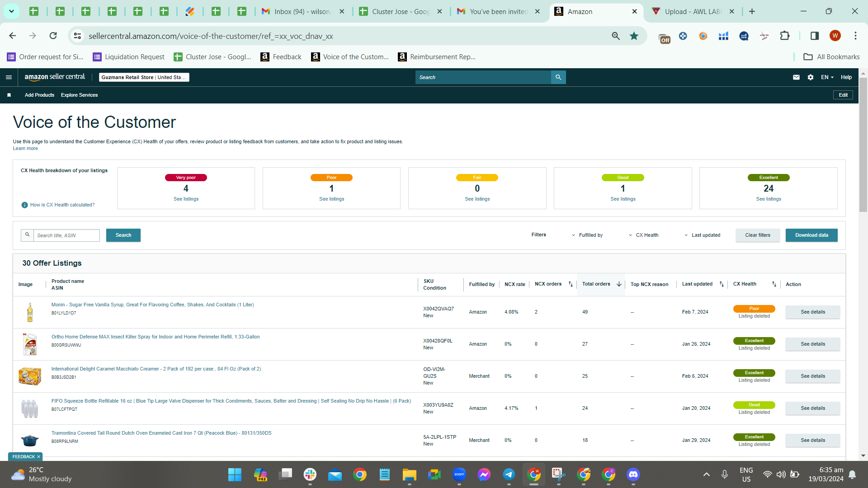This screenshot has width=868, height=488.
Task: Sort listings by CX Health column
Action: pyautogui.click(x=774, y=284)
